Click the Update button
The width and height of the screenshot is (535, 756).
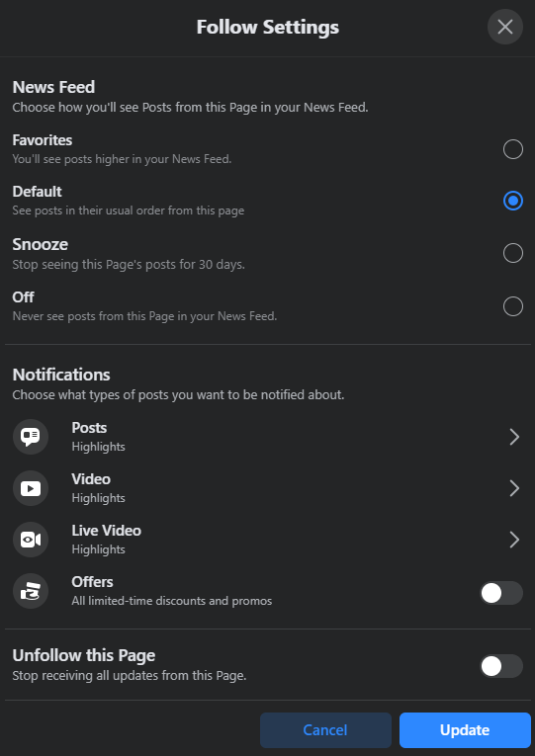click(x=465, y=730)
